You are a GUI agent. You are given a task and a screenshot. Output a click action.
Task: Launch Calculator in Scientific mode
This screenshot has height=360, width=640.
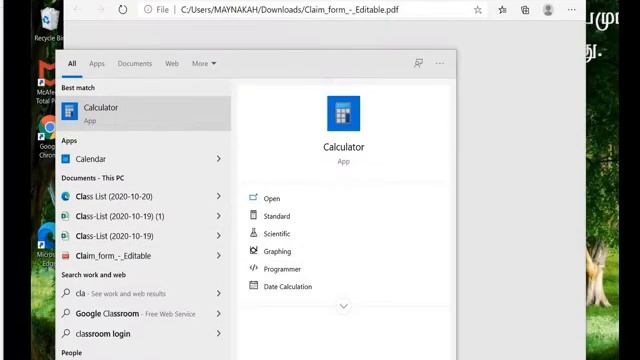pyautogui.click(x=277, y=233)
